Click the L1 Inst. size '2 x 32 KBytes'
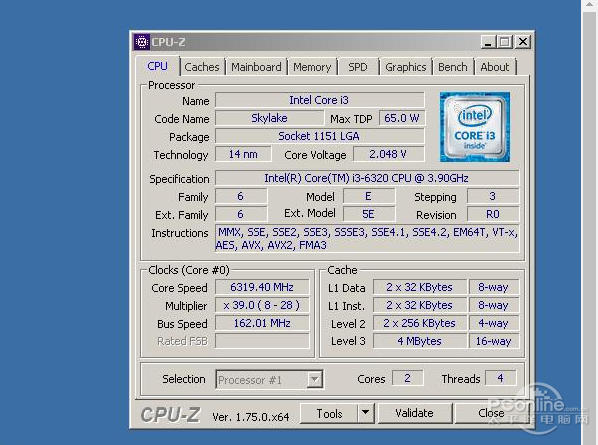The image size is (598, 445). (420, 305)
